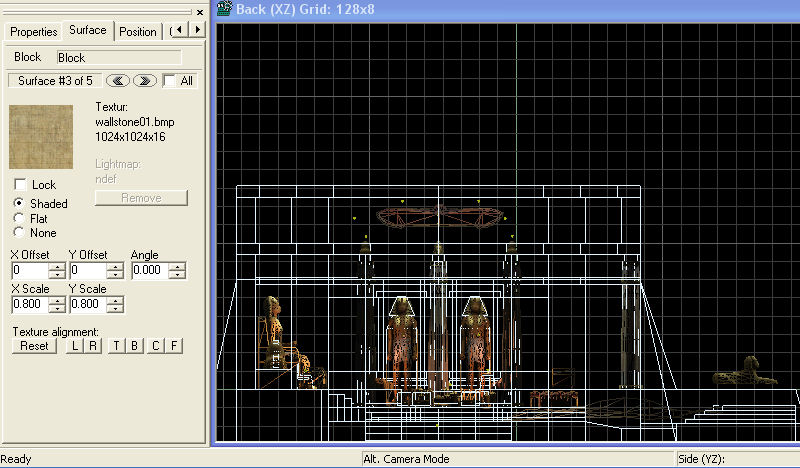Align texture to bottom with B button
Viewport: 800px width, 468px height.
134,346
